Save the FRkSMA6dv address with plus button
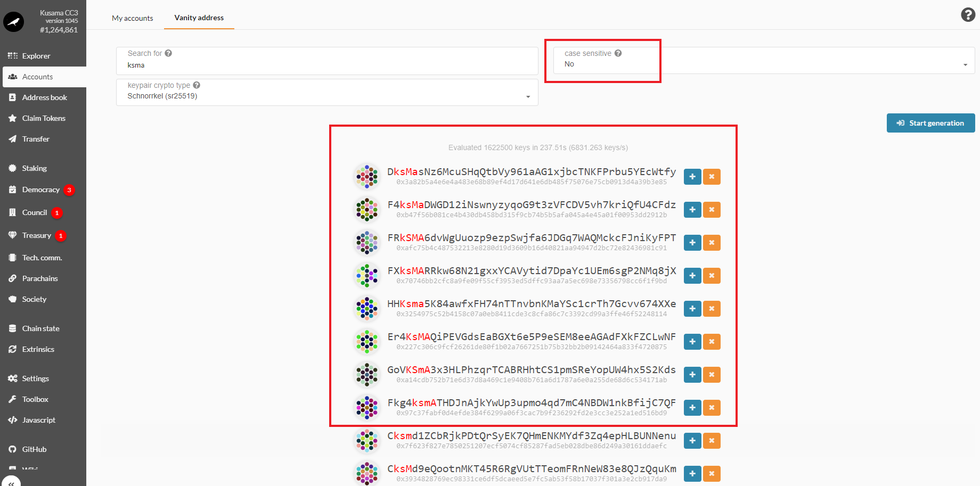The height and width of the screenshot is (486, 980). point(692,243)
